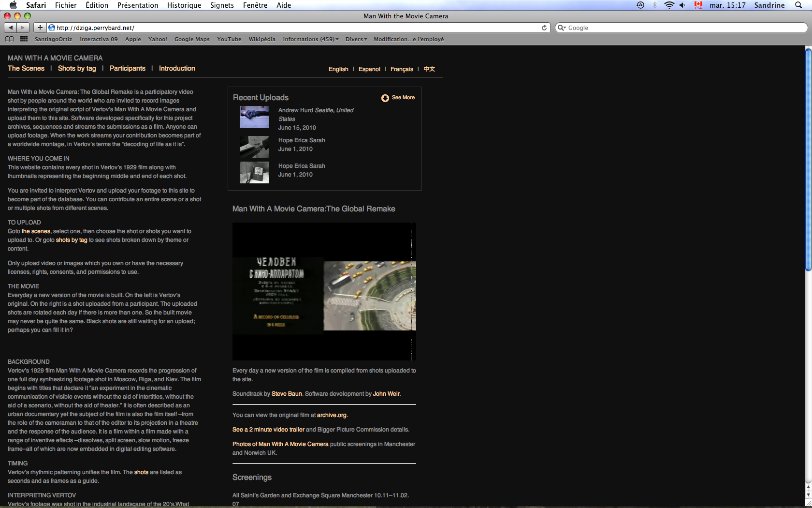Open the Google Maps bookmark

(x=192, y=39)
